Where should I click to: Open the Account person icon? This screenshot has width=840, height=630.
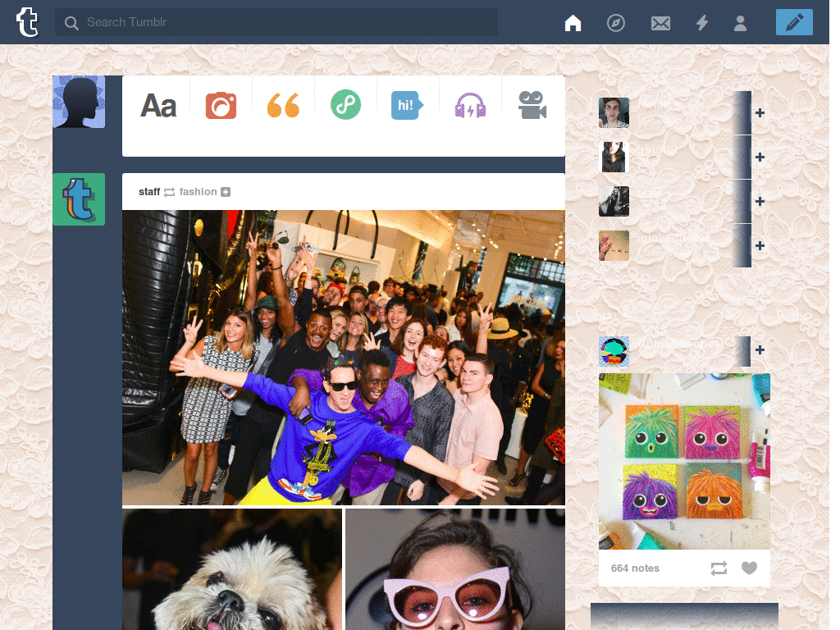click(x=741, y=23)
